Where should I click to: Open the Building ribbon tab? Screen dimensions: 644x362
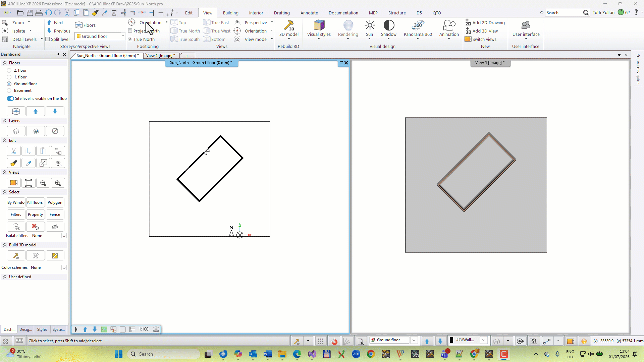point(231,13)
